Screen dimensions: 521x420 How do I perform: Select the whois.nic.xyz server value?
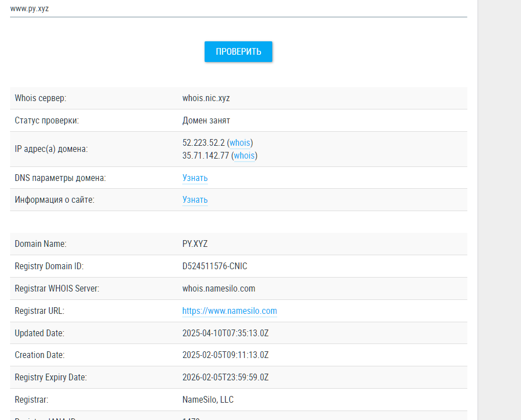(206, 98)
